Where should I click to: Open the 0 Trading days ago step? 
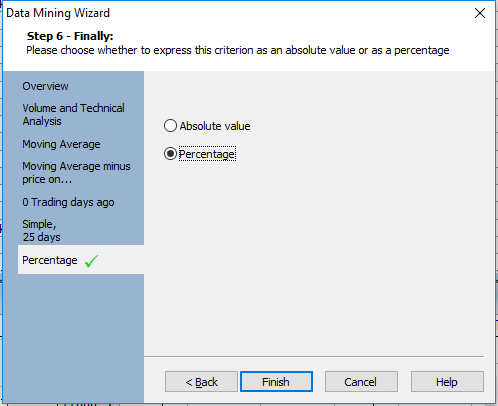[x=68, y=202]
